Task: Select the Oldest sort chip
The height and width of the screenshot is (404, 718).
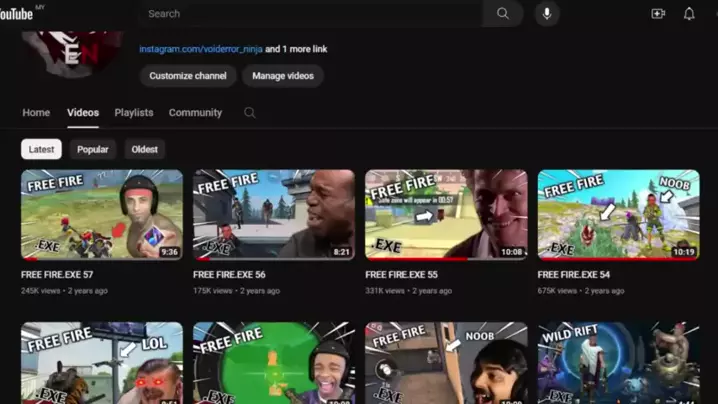Action: pos(144,149)
